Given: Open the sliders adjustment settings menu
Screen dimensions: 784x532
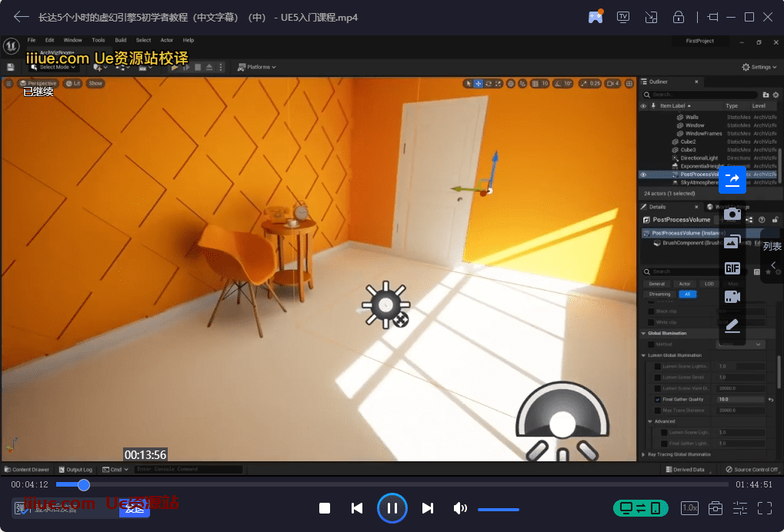Looking at the screenshot, I should pos(740,508).
